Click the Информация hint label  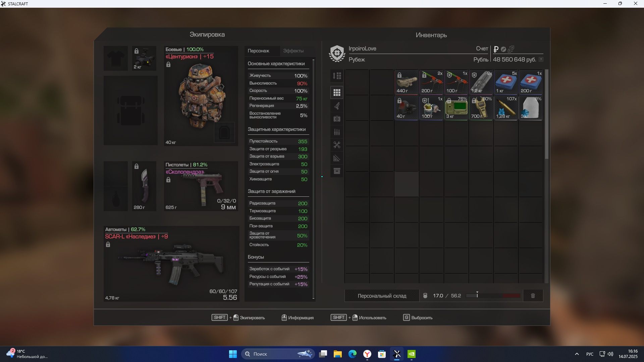click(301, 318)
